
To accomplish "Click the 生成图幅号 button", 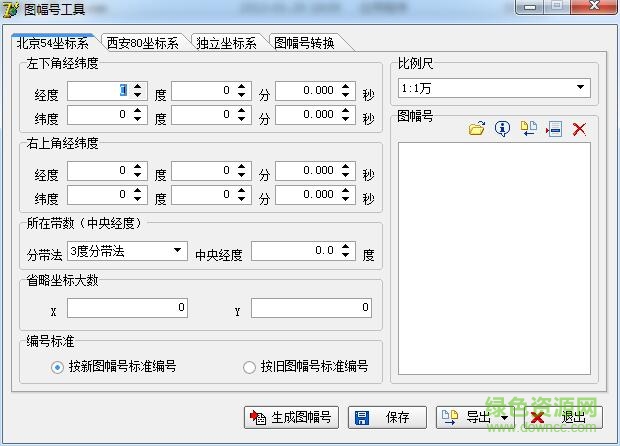I will 293,417.
